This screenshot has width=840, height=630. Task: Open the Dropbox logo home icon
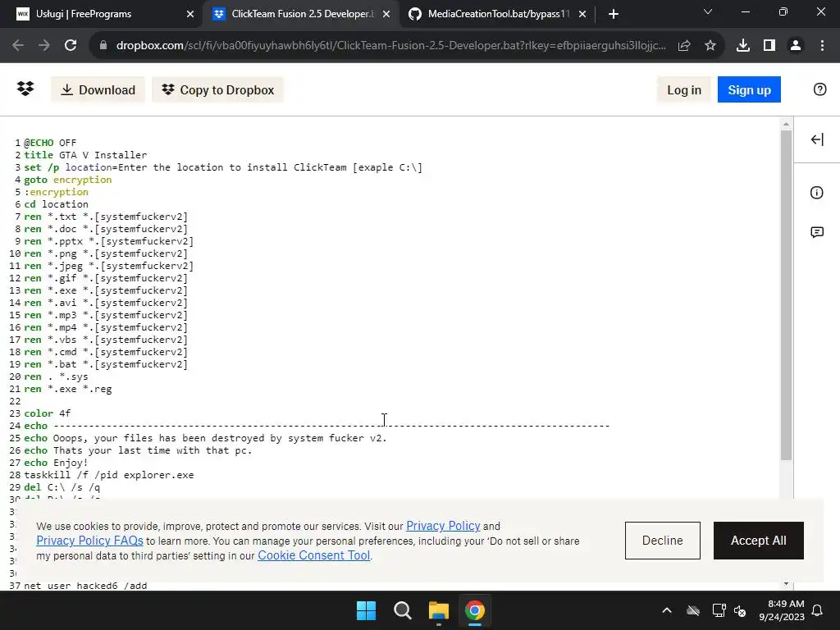[x=25, y=89]
